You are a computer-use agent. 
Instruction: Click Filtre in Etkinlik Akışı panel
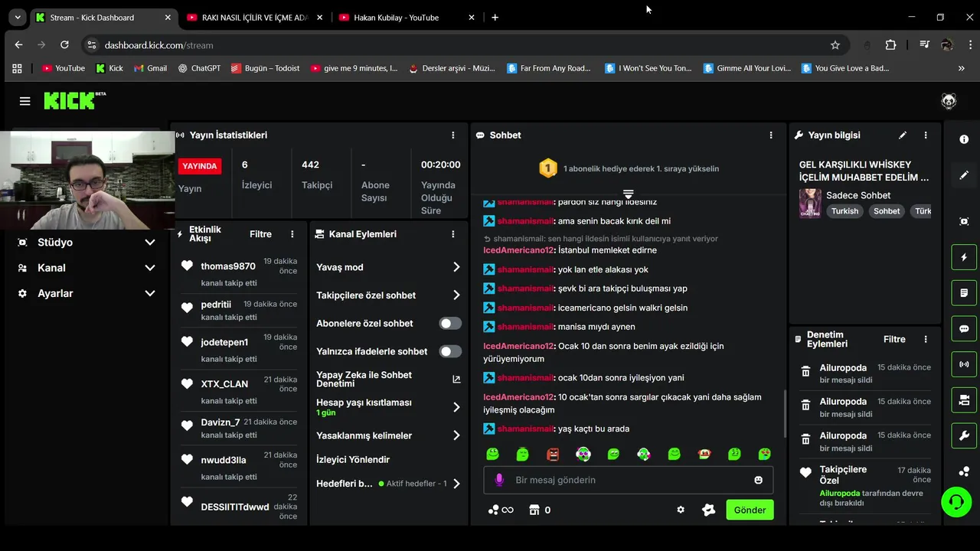pos(260,234)
